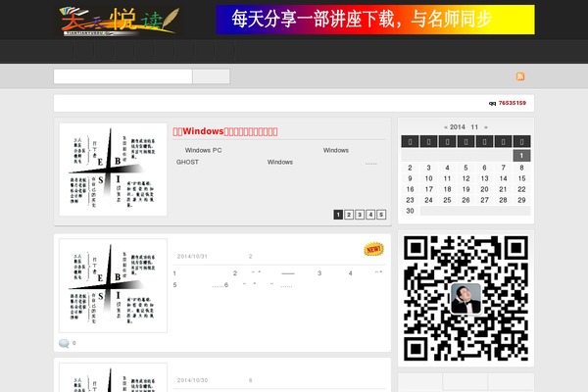The height and width of the screenshot is (392, 588).
Task: Select day 26 in calendar
Action: tap(465, 200)
